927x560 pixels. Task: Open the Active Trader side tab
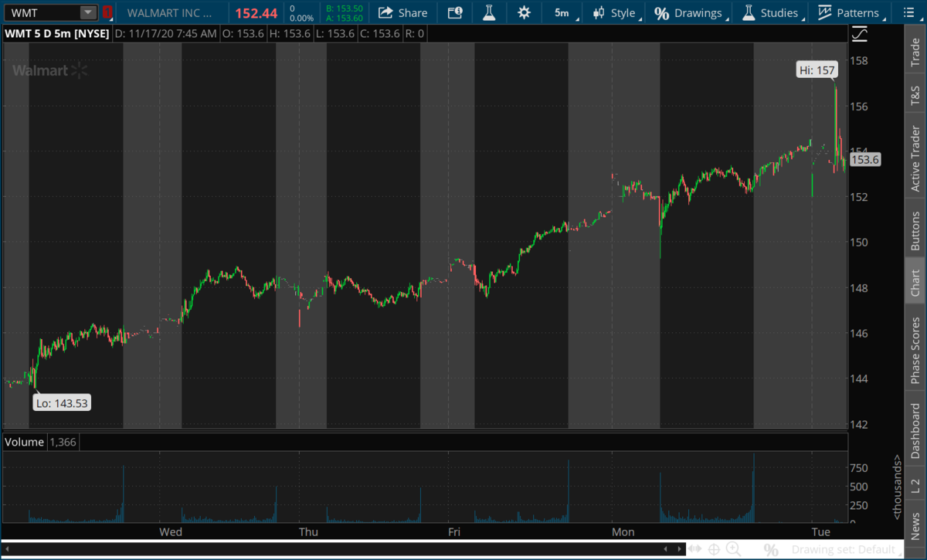tap(915, 158)
